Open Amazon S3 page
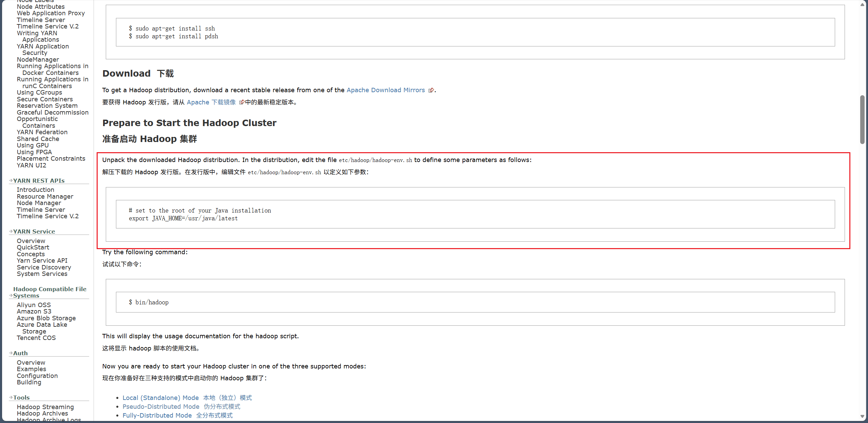Image resolution: width=868 pixels, height=423 pixels. coord(34,311)
